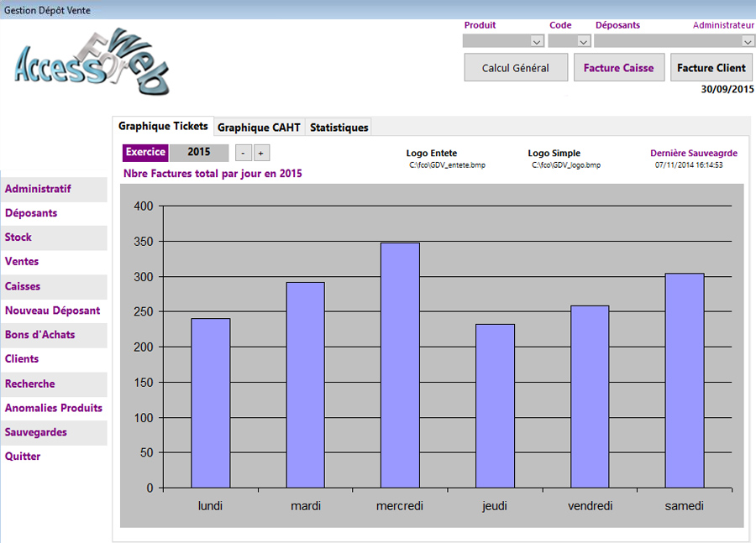756x543 pixels.
Task: Click the 2015 exercice year field
Action: 198,153
